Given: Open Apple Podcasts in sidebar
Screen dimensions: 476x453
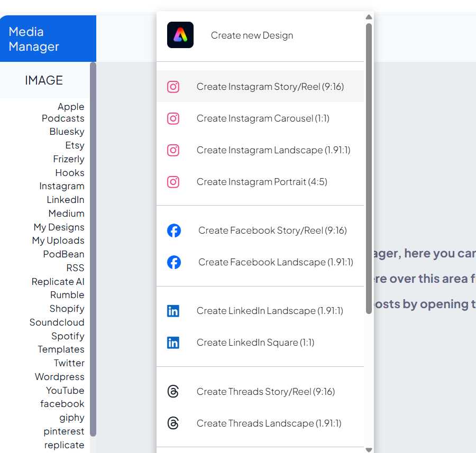Looking at the screenshot, I should [63, 112].
